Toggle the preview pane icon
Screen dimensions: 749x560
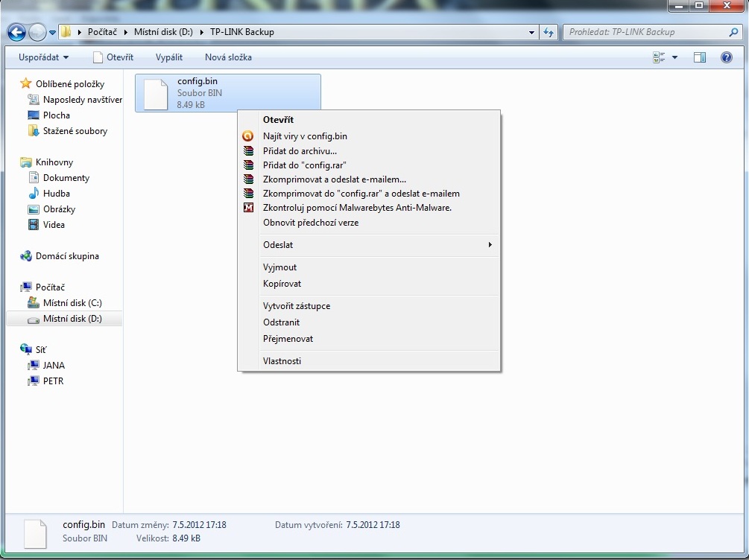(700, 57)
